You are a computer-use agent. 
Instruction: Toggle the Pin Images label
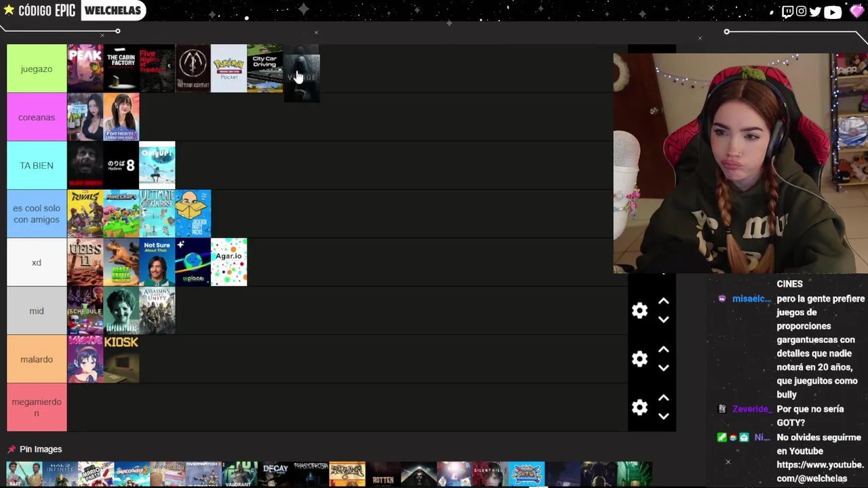coord(41,449)
